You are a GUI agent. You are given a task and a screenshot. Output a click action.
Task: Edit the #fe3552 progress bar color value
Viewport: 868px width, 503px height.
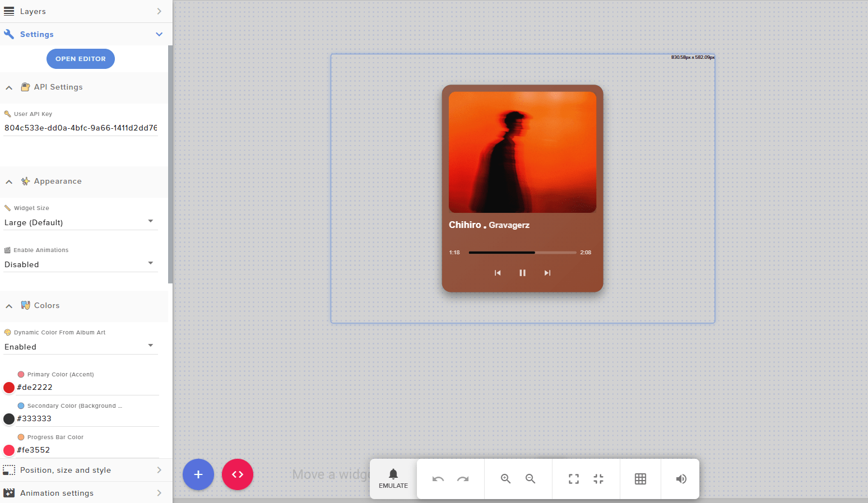click(87, 450)
